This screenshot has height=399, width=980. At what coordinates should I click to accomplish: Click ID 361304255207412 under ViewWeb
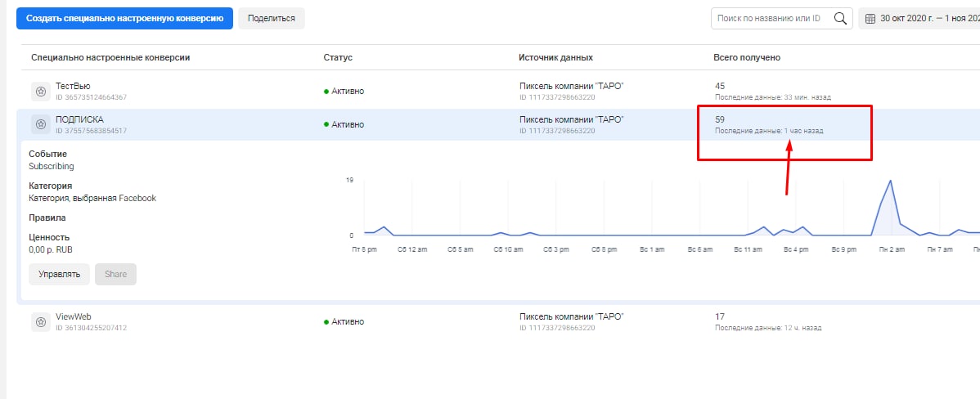pyautogui.click(x=92, y=328)
